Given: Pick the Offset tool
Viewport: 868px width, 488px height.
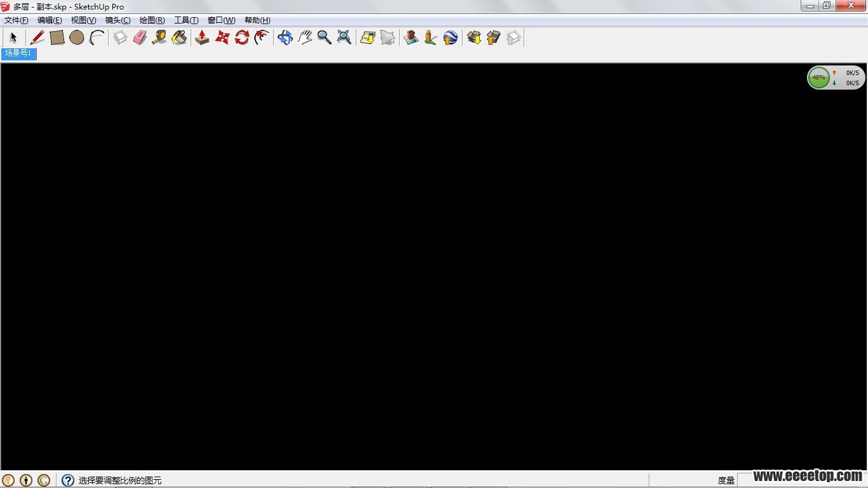Looking at the screenshot, I should point(261,37).
